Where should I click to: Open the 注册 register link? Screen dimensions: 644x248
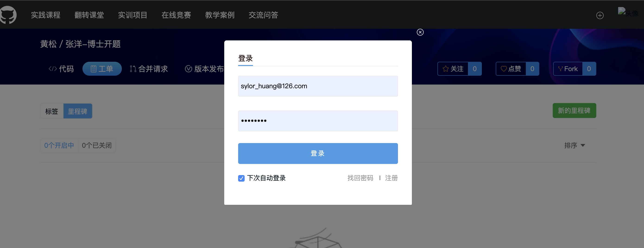[391, 178]
